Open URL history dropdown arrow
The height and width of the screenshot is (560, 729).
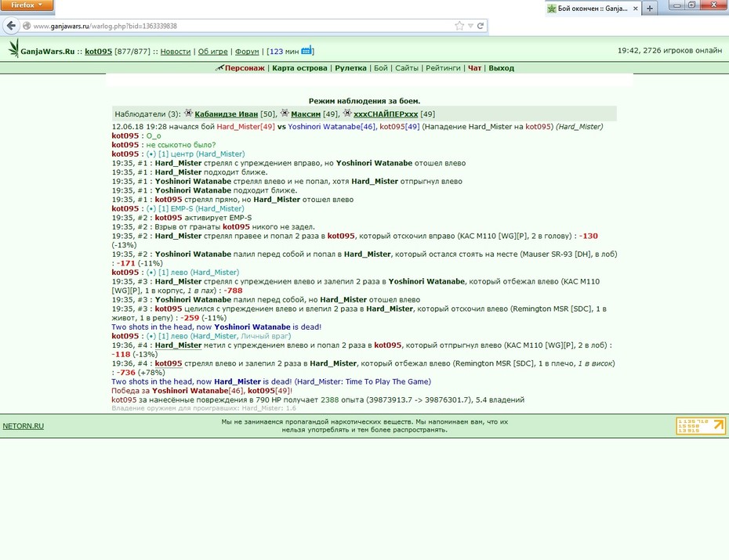click(470, 26)
